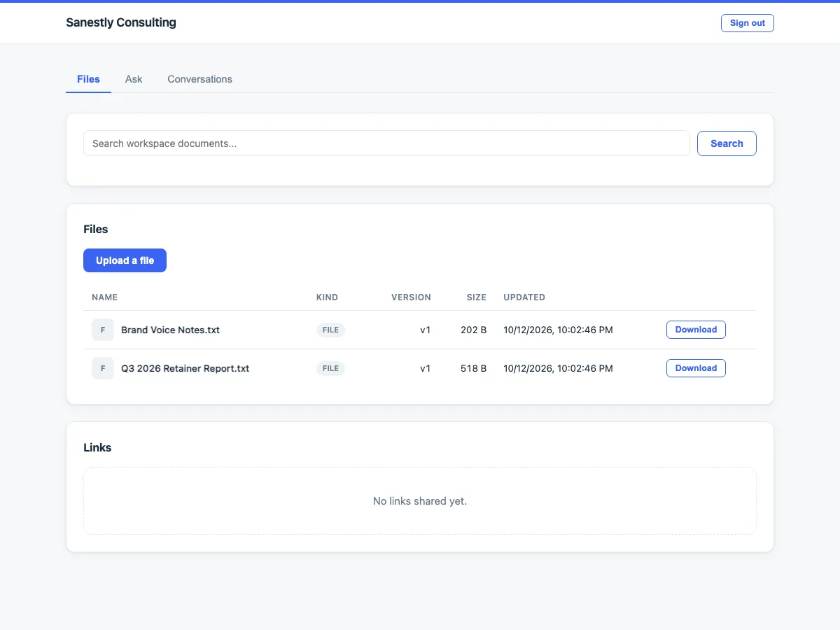Click the file icon beside Brand Voice Notes.txt
The width and height of the screenshot is (840, 630).
tap(103, 330)
